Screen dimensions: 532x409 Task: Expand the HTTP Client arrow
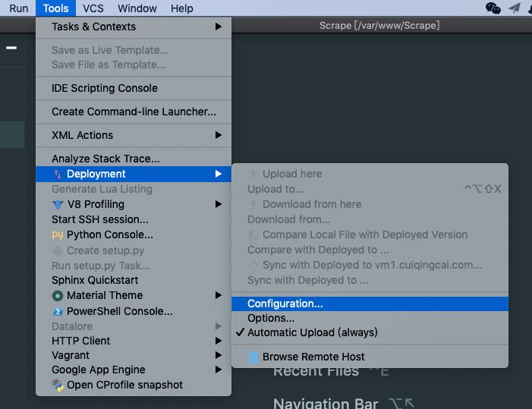(x=219, y=341)
